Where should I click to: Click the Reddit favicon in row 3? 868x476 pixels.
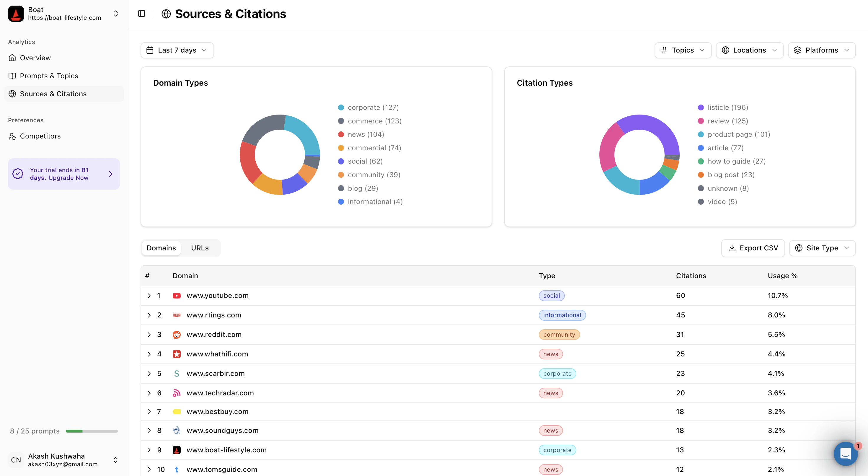[177, 335]
